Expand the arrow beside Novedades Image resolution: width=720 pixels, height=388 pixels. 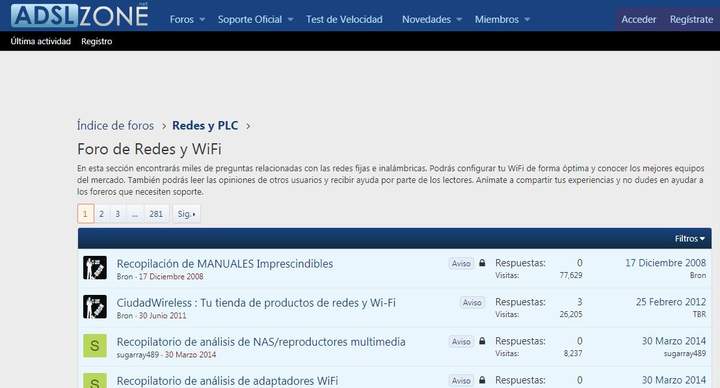point(459,20)
